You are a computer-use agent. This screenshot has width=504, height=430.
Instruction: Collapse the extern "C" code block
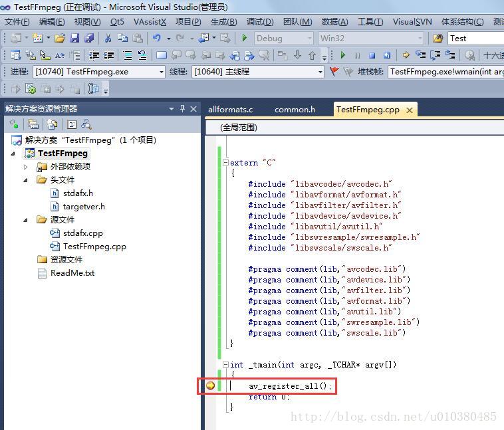pyautogui.click(x=225, y=163)
